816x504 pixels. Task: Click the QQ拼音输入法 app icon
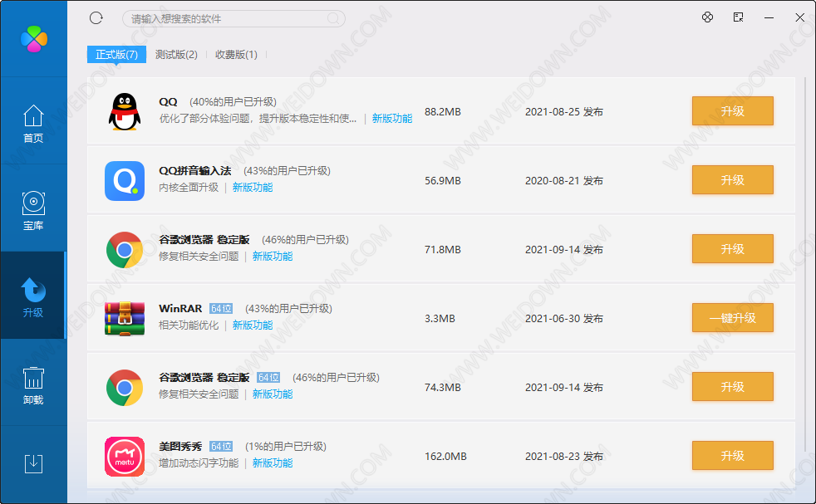pos(125,180)
